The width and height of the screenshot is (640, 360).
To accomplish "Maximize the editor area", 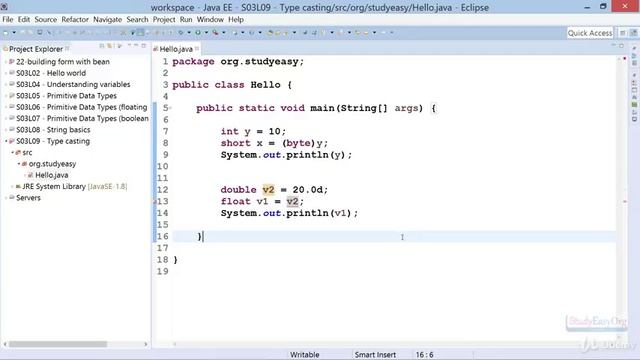I will point(621,46).
